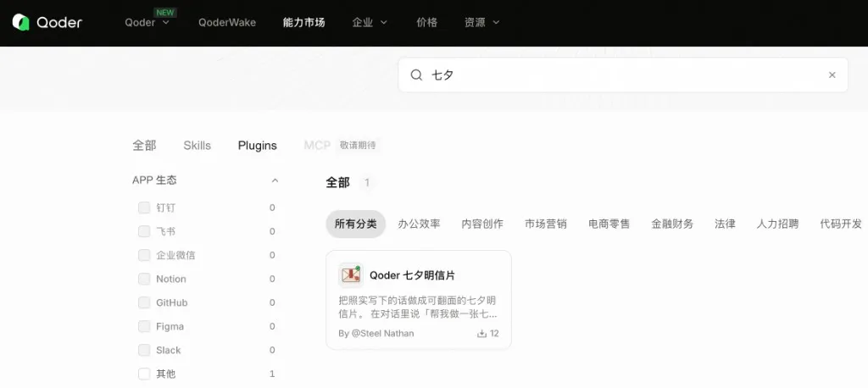Screen dimensions: 868x388
Task: Go to 能力市场 in the navbar
Action: pyautogui.click(x=304, y=23)
